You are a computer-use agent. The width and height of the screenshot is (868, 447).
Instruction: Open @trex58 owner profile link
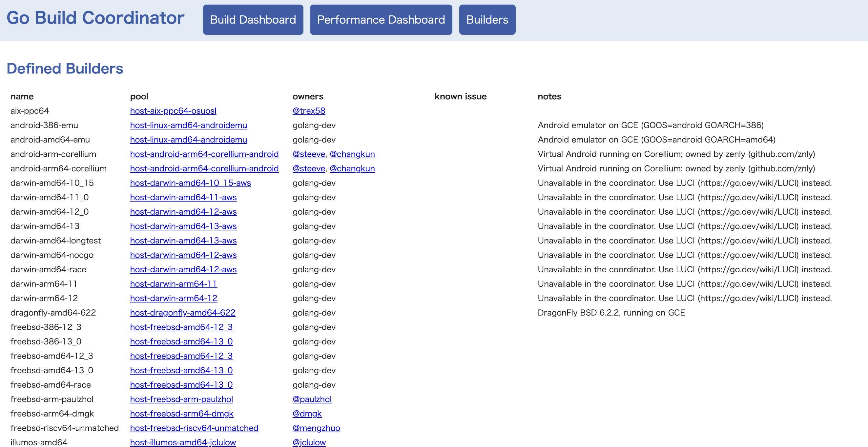[x=309, y=111]
